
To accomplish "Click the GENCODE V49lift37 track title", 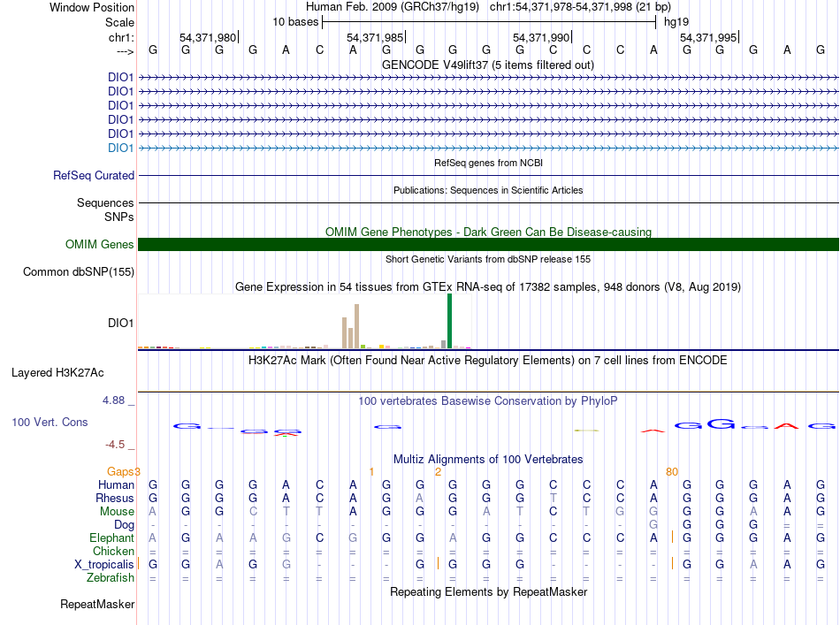I will click(487, 65).
